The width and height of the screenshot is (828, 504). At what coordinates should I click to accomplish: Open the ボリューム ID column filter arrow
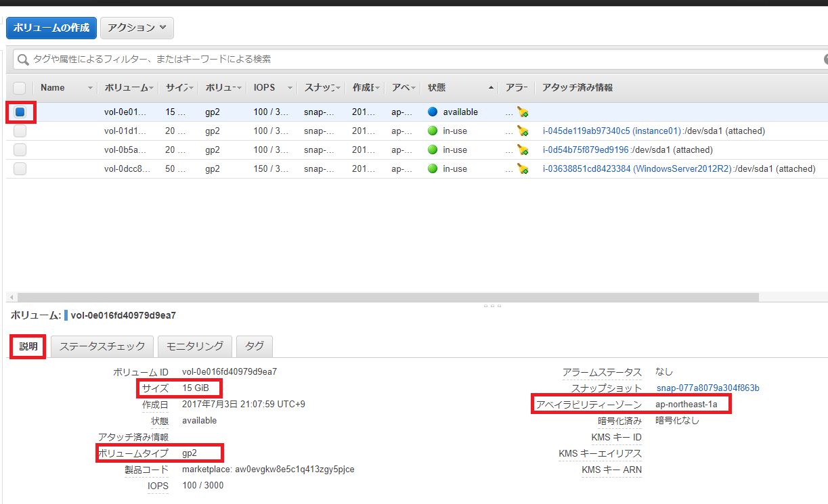pyautogui.click(x=152, y=89)
